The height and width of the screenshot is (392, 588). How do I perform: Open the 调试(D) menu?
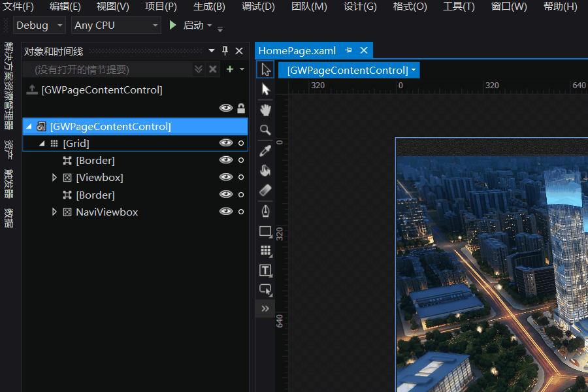tap(258, 7)
